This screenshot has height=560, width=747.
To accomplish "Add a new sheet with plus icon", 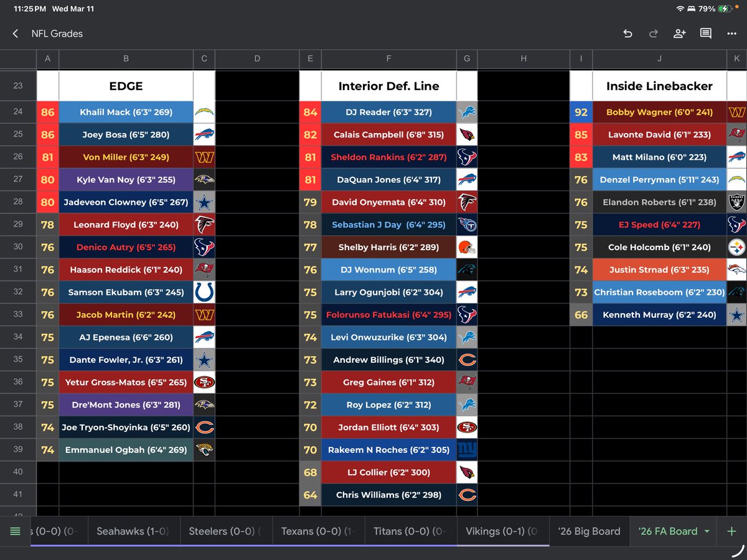I will [x=731, y=531].
